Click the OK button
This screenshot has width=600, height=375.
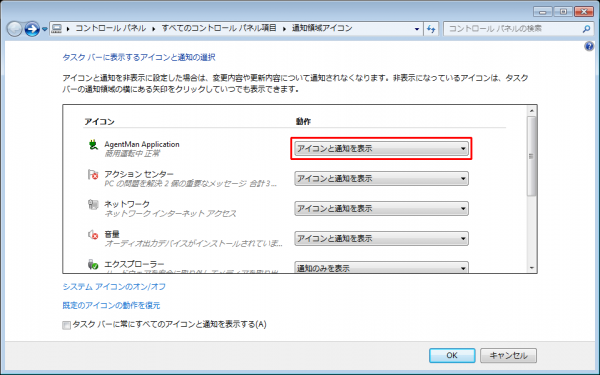452,355
